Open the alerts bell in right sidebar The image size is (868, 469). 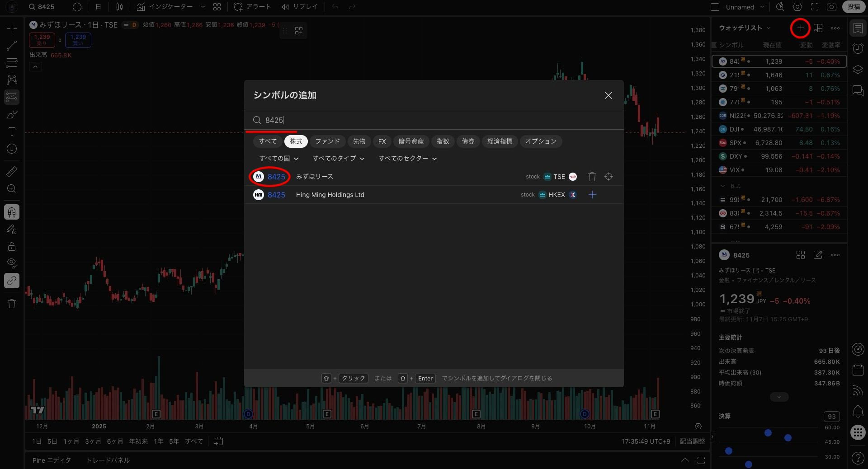click(x=858, y=411)
